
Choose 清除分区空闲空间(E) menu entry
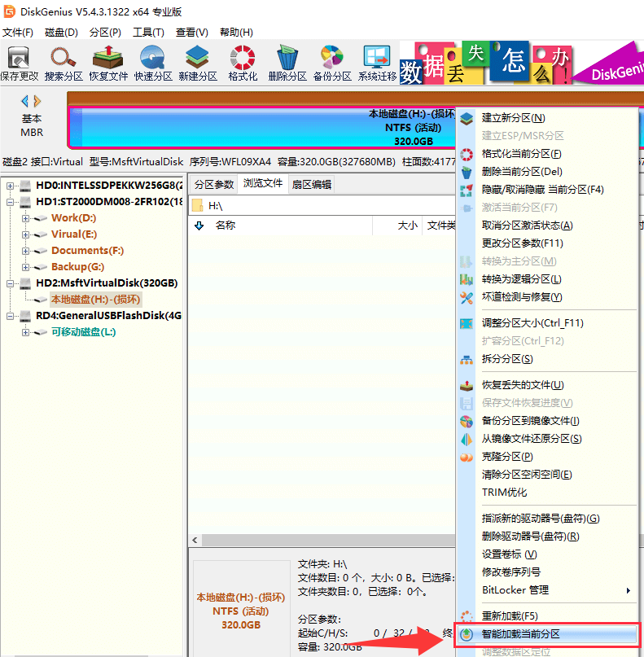click(547, 475)
